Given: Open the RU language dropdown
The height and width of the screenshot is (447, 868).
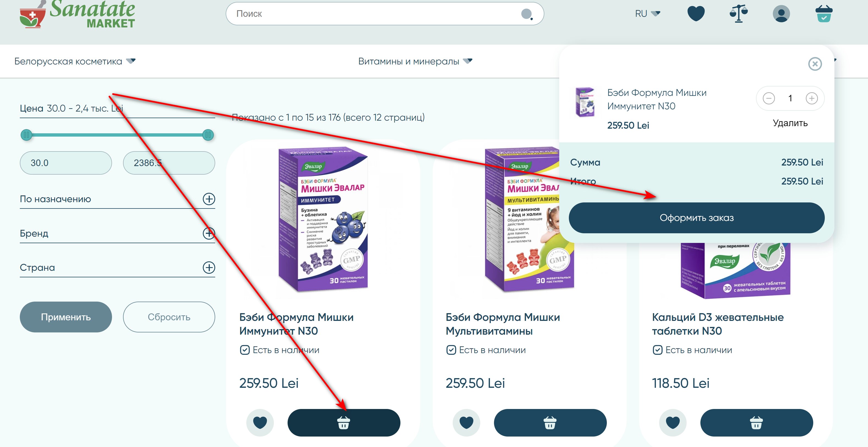Looking at the screenshot, I should tap(647, 14).
